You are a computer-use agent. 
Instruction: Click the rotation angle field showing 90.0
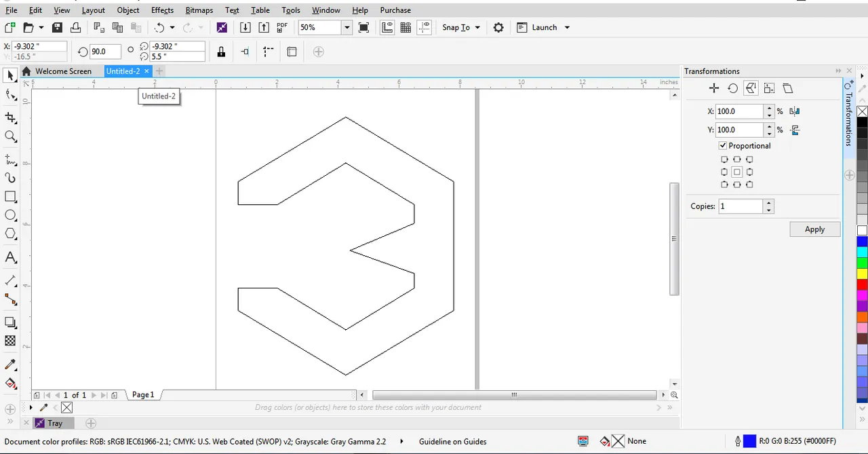coord(105,52)
